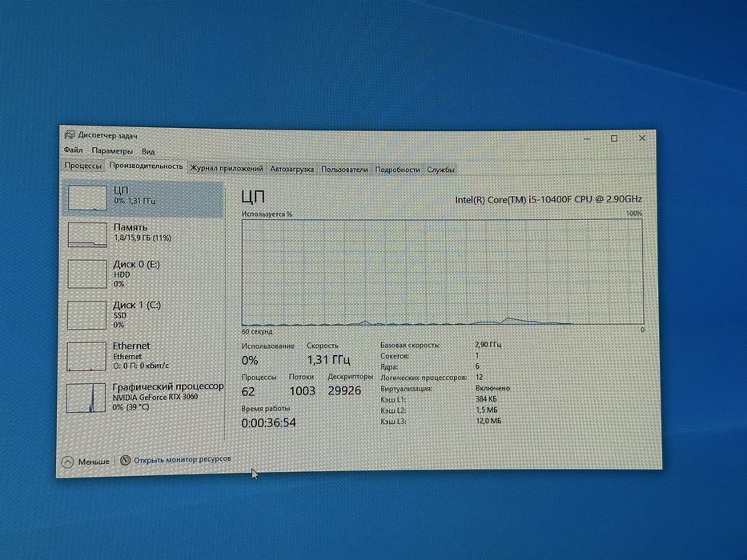The height and width of the screenshot is (560, 747).
Task: Switch to Журнал приложений tab
Action: (227, 168)
